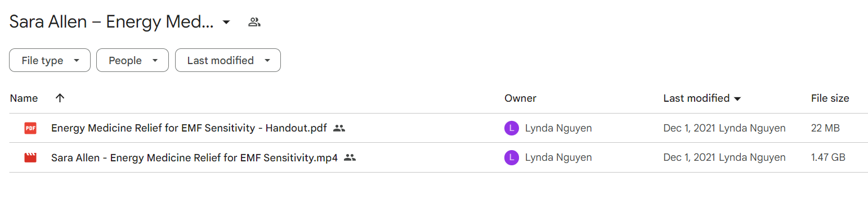
Task: Click Lynda Nguyen avatar in PDF row
Action: coord(511,128)
